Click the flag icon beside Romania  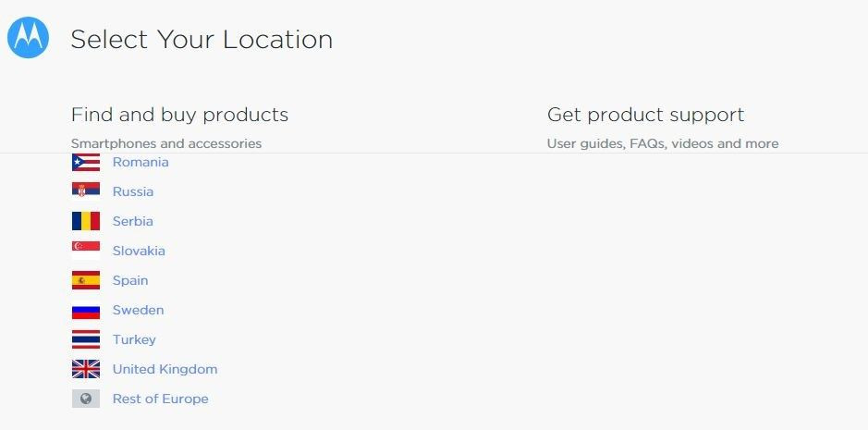pyautogui.click(x=86, y=163)
